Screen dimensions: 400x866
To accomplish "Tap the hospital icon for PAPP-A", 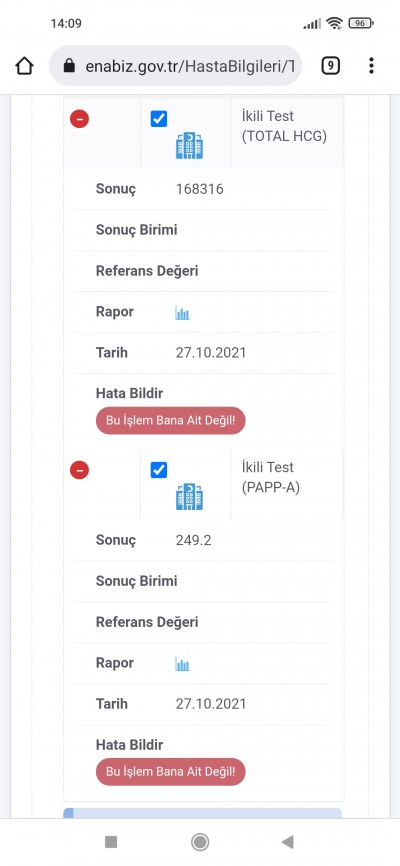I will coord(190,497).
